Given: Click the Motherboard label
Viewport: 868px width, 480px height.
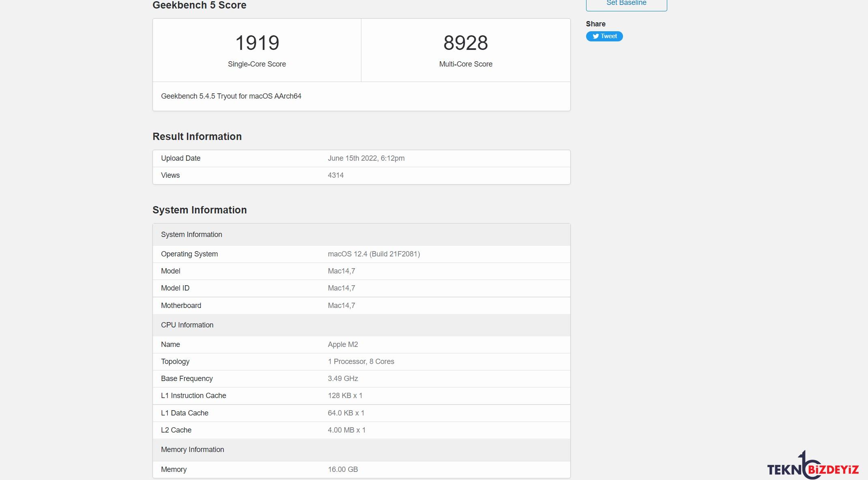Looking at the screenshot, I should (181, 306).
